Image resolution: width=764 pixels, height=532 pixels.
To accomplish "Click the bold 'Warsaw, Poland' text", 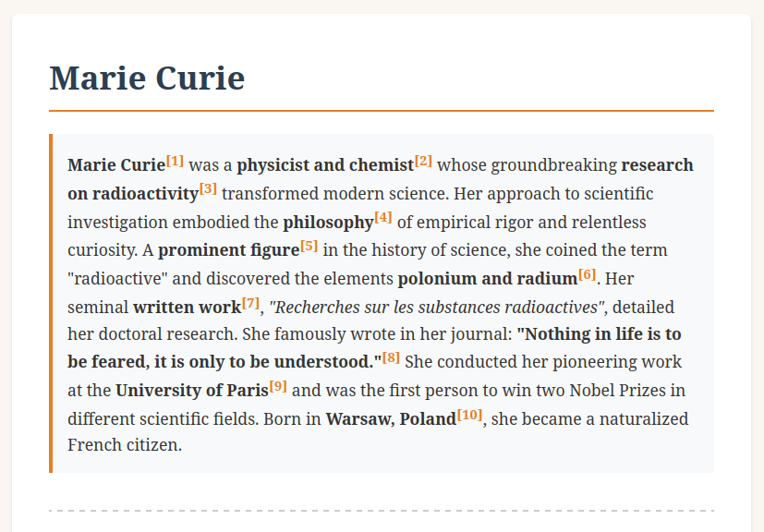I will tap(391, 419).
